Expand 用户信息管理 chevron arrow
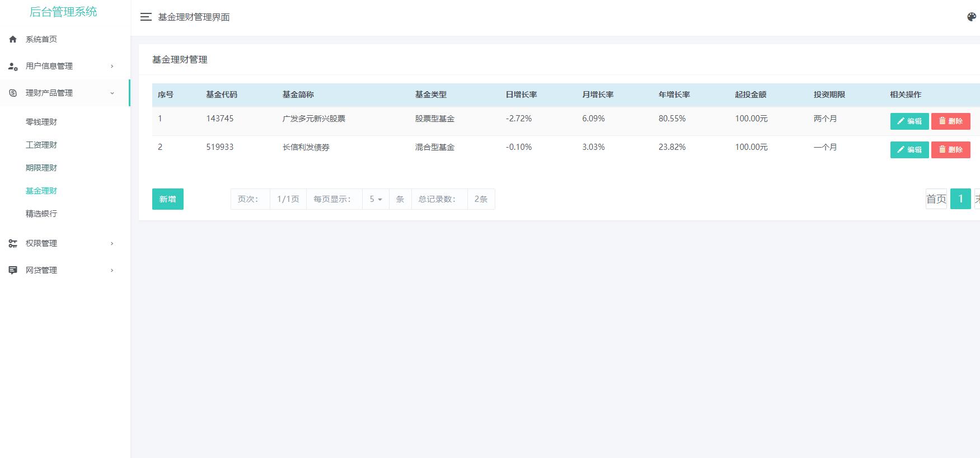The width and height of the screenshot is (980, 458). [112, 66]
